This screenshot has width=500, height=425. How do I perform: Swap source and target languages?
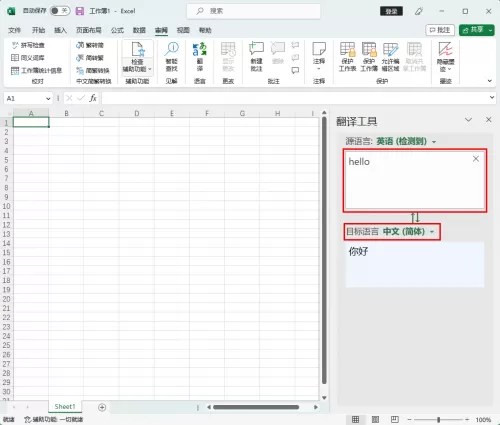pyautogui.click(x=415, y=217)
